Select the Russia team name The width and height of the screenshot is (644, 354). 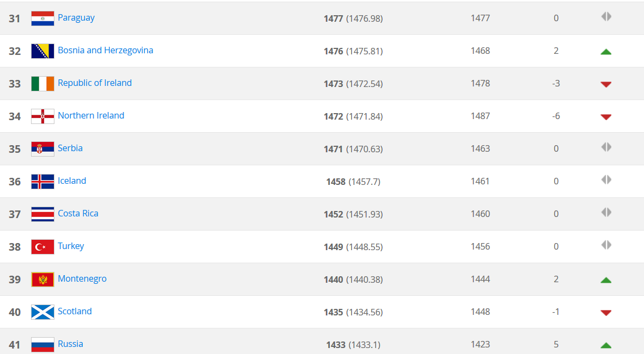70,344
